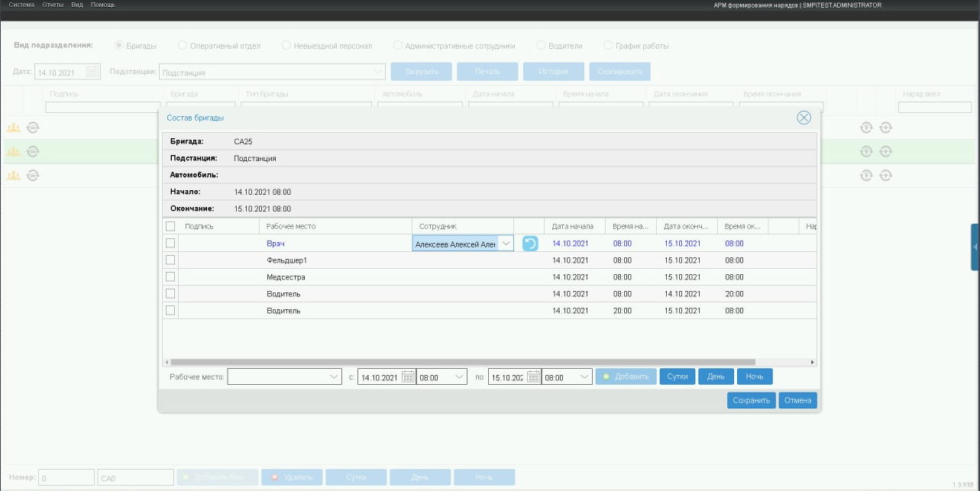Click the CA25 brigade value
The height and width of the screenshot is (491, 980).
click(243, 142)
